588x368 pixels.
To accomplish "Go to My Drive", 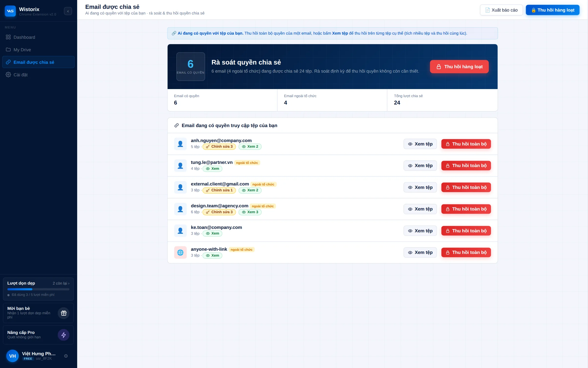I will pyautogui.click(x=38, y=50).
